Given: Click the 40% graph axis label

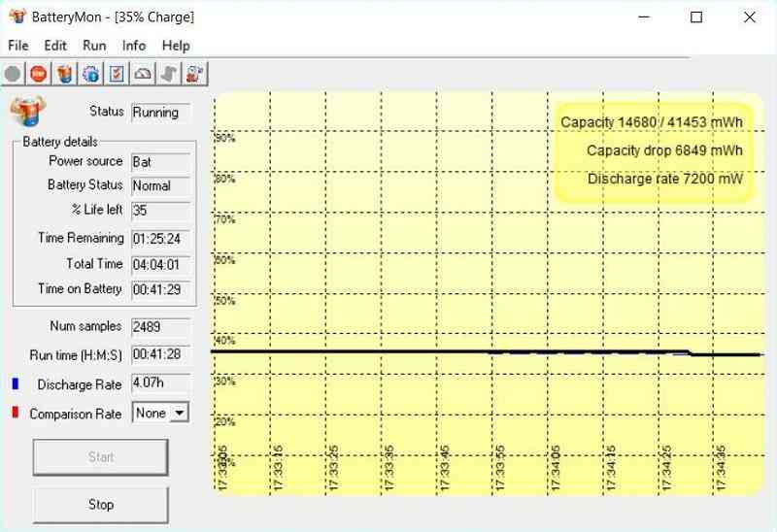Looking at the screenshot, I should tap(225, 341).
